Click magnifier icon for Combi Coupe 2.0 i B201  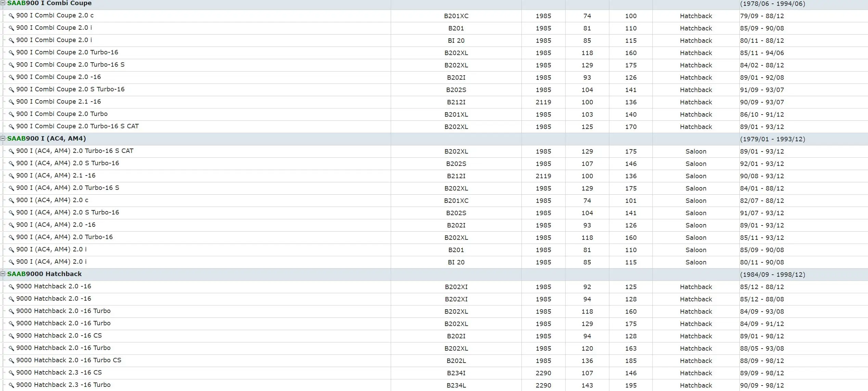[11, 28]
